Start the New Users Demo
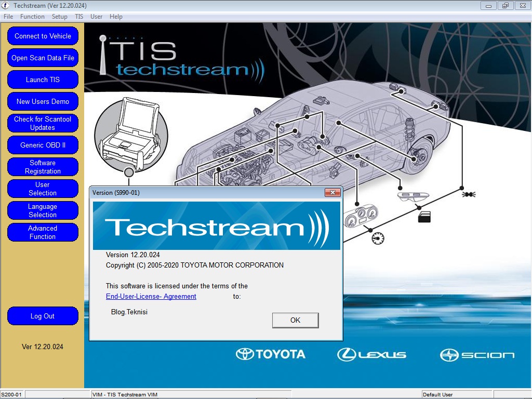 [x=43, y=101]
